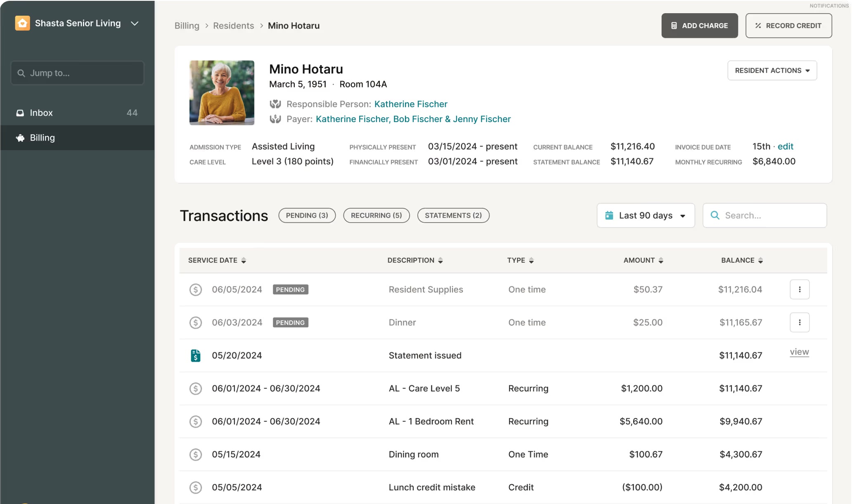Viewport: 852px width, 504px height.
Task: Click Mino Hotaru's profile photo
Action: (x=222, y=93)
